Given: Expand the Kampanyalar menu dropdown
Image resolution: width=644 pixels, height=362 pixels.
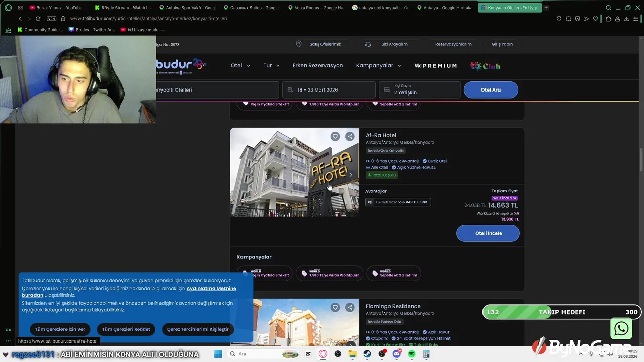Looking at the screenshot, I should (378, 66).
